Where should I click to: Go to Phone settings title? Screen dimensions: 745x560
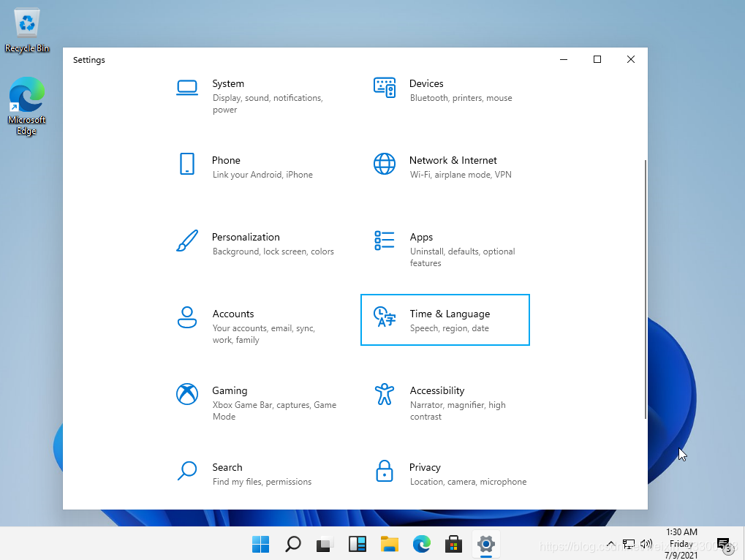pos(226,161)
